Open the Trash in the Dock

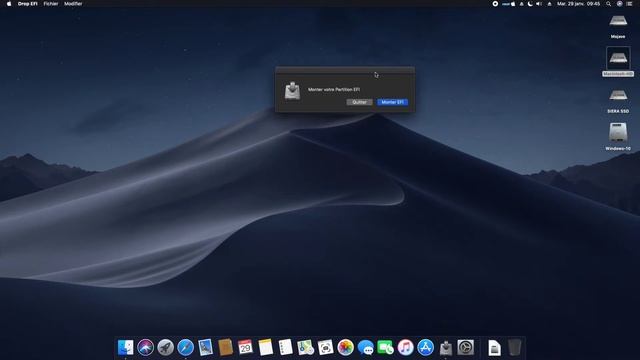coord(515,347)
